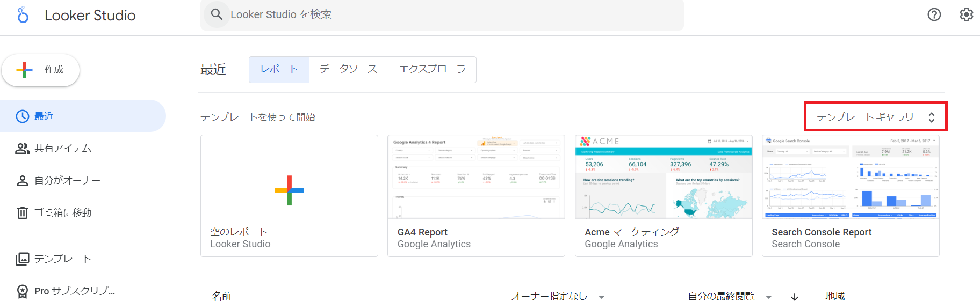Click the person icon for 自分がオーナー
Screen dimensions: 980x302
23,181
